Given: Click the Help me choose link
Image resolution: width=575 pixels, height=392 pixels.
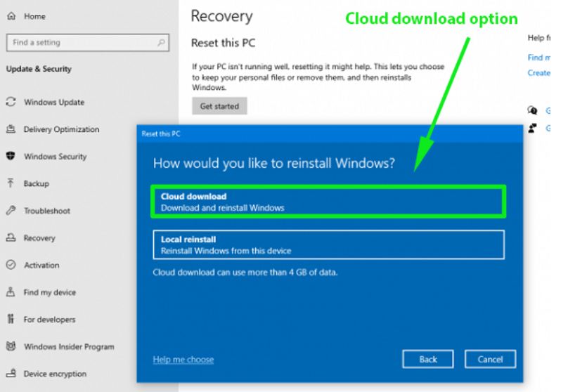Looking at the screenshot, I should tap(183, 360).
